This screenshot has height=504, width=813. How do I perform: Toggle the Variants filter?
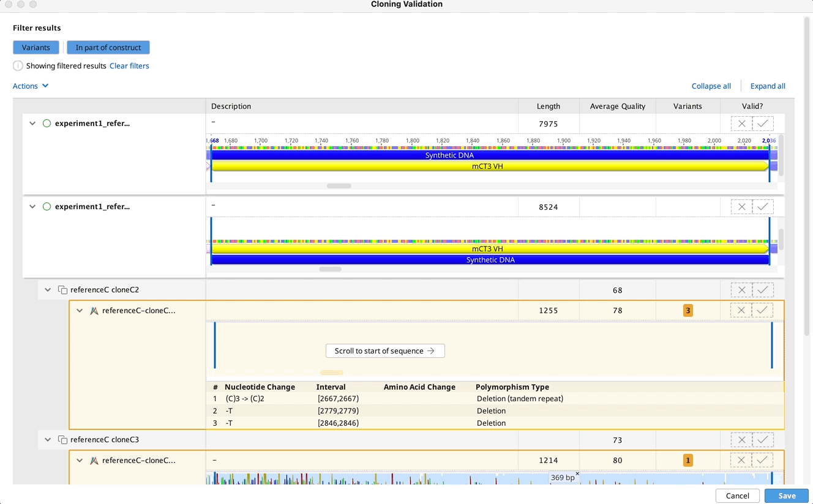[36, 47]
